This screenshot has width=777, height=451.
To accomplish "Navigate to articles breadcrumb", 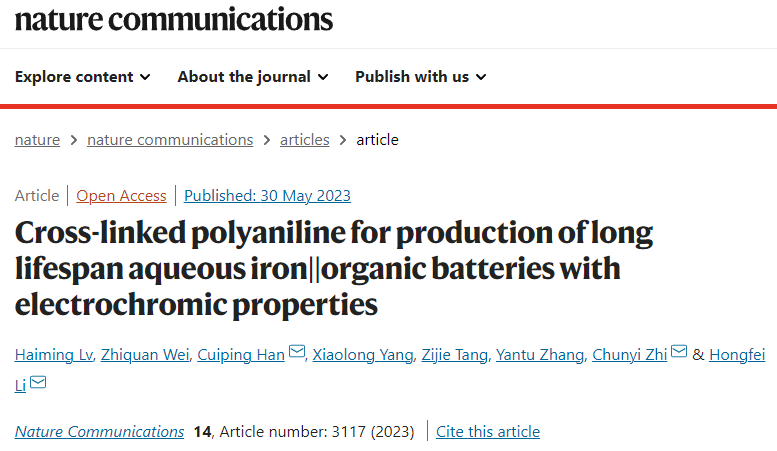I will point(304,140).
